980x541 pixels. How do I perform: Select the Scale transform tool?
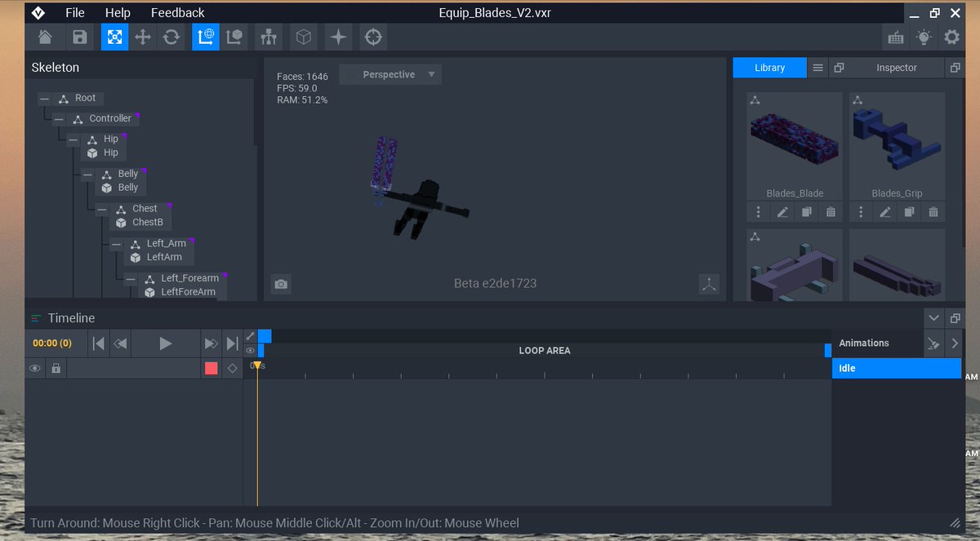[x=114, y=37]
